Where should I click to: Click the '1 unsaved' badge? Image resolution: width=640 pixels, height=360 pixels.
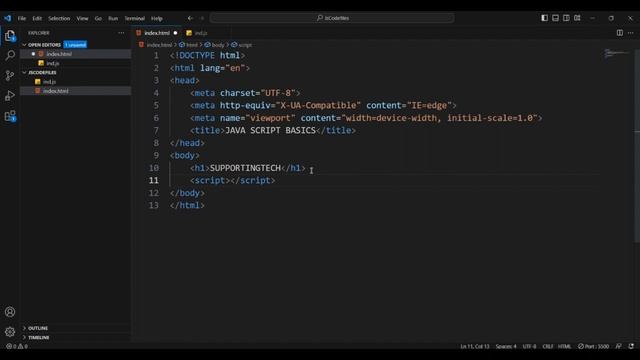pyautogui.click(x=75, y=44)
